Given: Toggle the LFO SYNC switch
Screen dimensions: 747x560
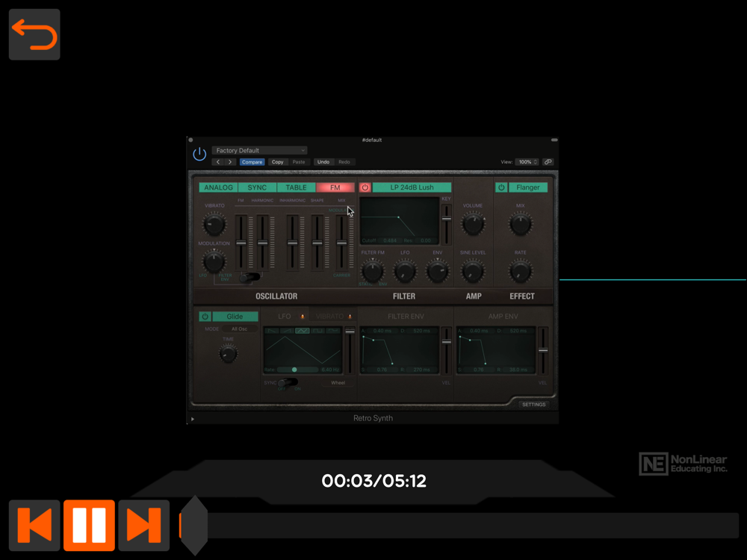Looking at the screenshot, I should [288, 382].
